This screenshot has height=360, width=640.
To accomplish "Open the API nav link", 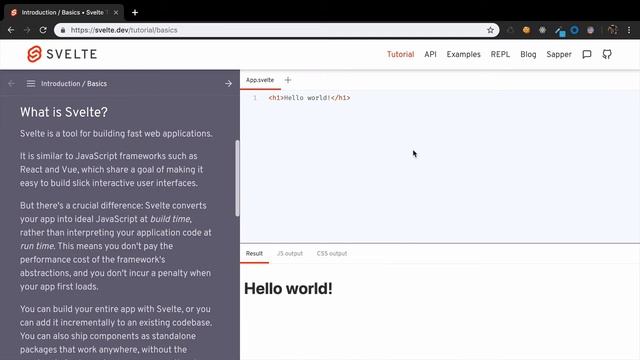I will point(430,54).
